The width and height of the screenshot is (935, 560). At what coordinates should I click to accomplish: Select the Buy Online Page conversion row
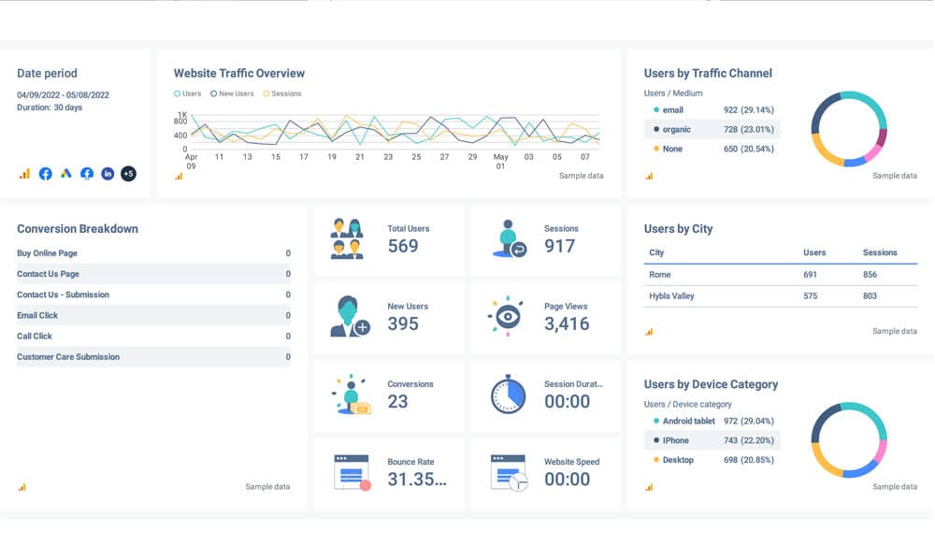click(x=47, y=253)
